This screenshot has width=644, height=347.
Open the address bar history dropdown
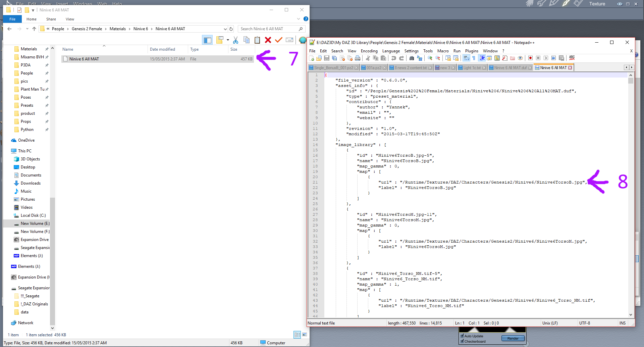coord(225,29)
